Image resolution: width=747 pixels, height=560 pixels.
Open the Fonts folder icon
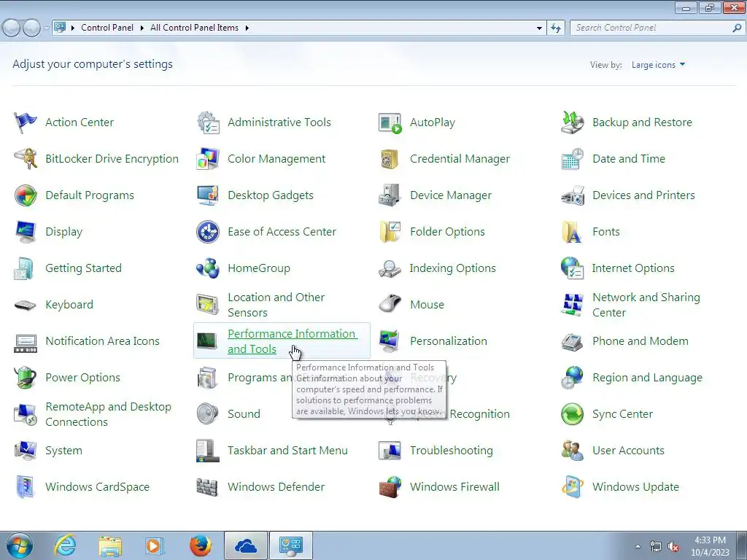(572, 232)
